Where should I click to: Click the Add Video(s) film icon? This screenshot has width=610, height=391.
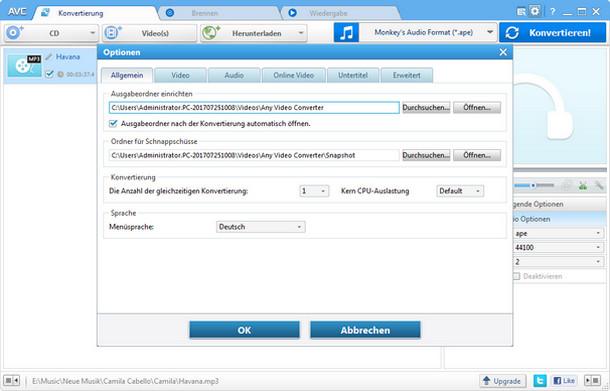pyautogui.click(x=113, y=33)
